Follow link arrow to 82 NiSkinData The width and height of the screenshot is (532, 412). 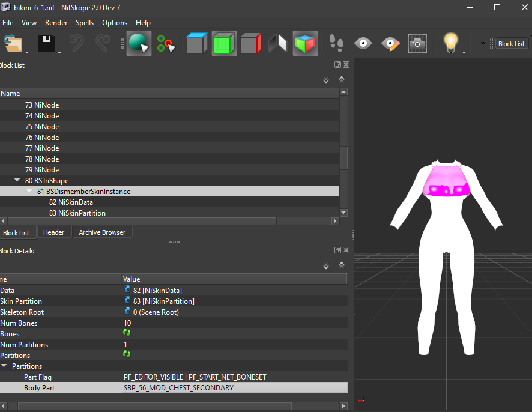127,289
